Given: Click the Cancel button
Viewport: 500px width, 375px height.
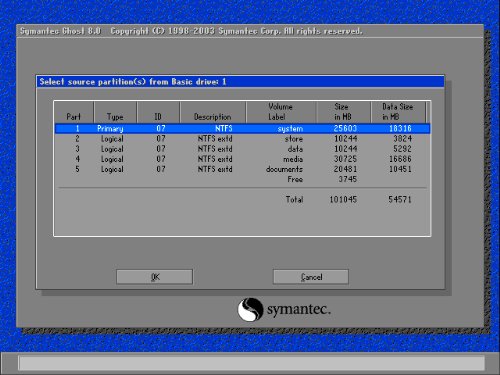Looking at the screenshot, I should [x=311, y=277].
